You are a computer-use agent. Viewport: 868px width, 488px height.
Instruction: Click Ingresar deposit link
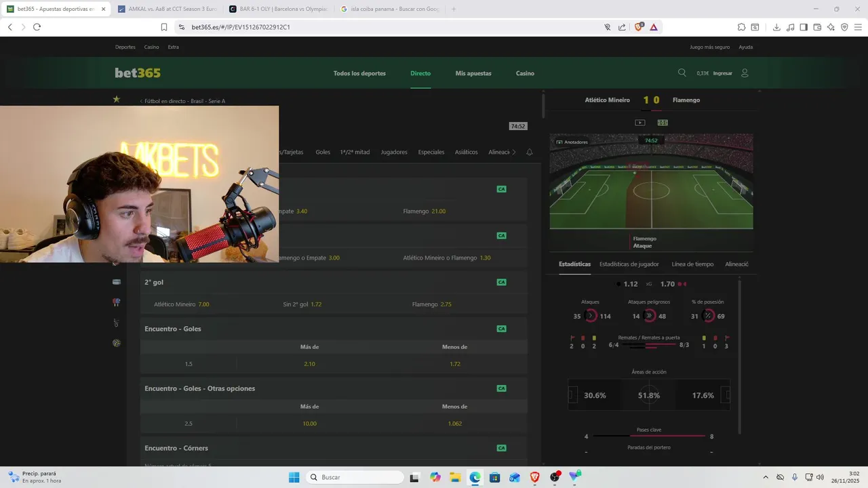click(x=723, y=73)
